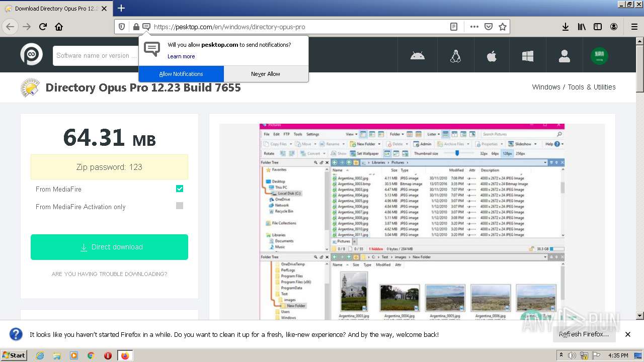644x362 pixels.
Task: Open the user profile icon on pesktop
Action: [564, 56]
